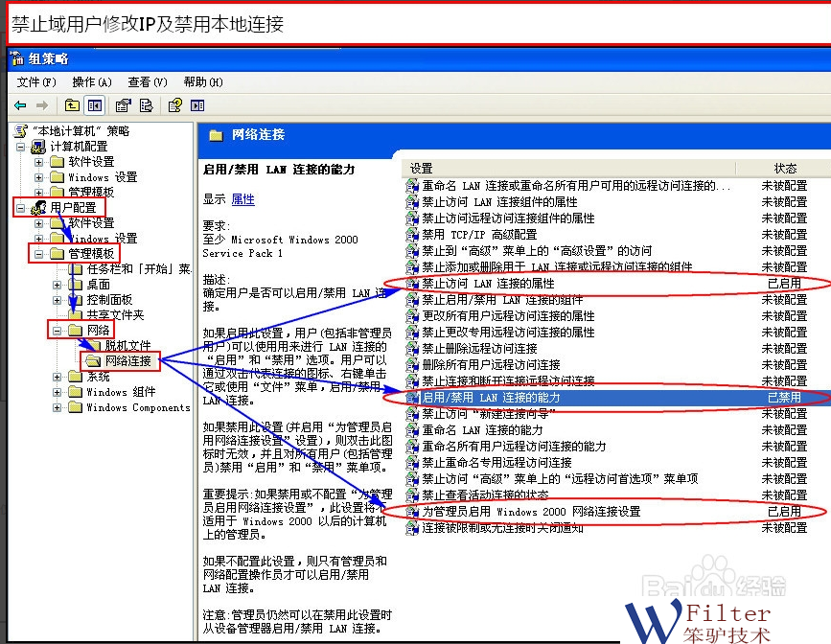Viewport: 831px width, 644px height.
Task: Collapse the 用户配置 tree node
Action: pyautogui.click(x=21, y=207)
